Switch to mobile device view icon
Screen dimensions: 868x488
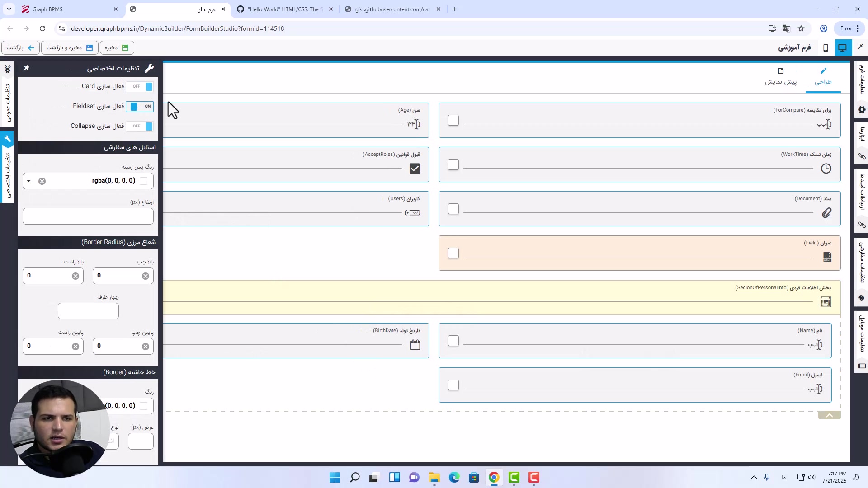(826, 47)
